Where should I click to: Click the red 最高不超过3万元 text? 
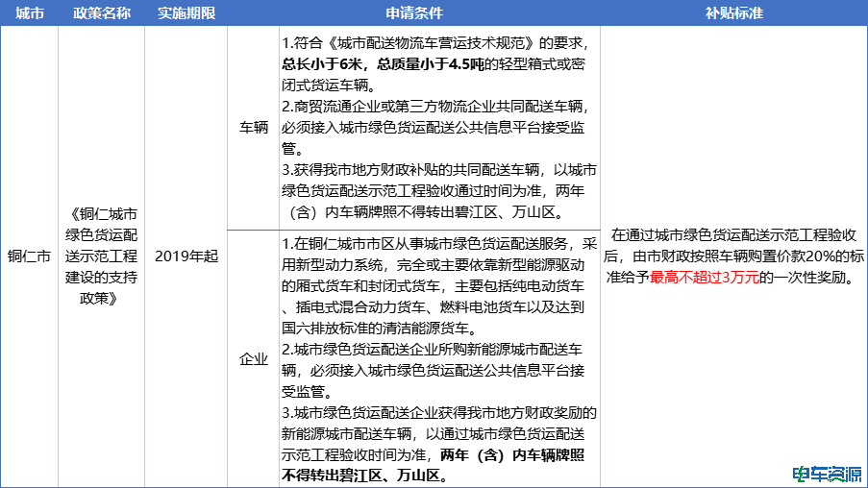[706, 278]
